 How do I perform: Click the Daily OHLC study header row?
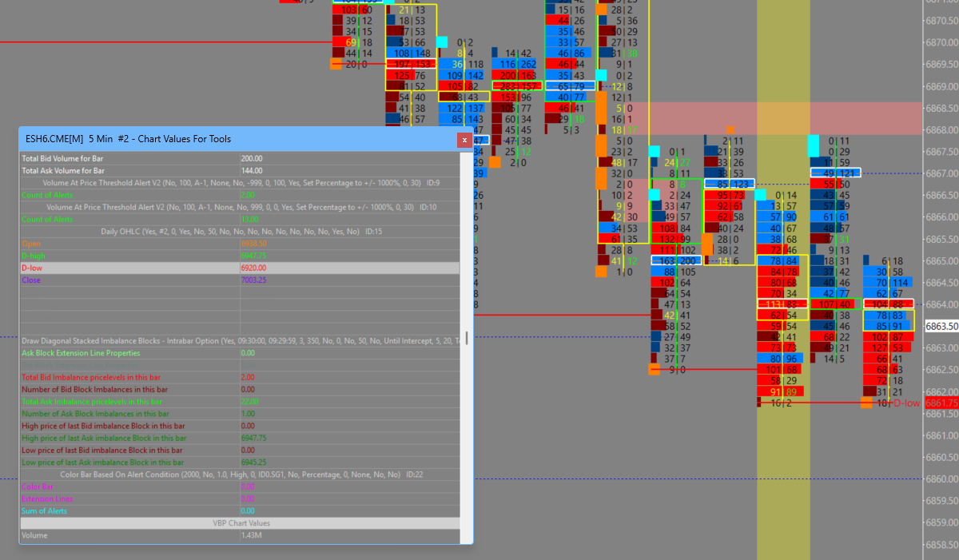(240, 231)
